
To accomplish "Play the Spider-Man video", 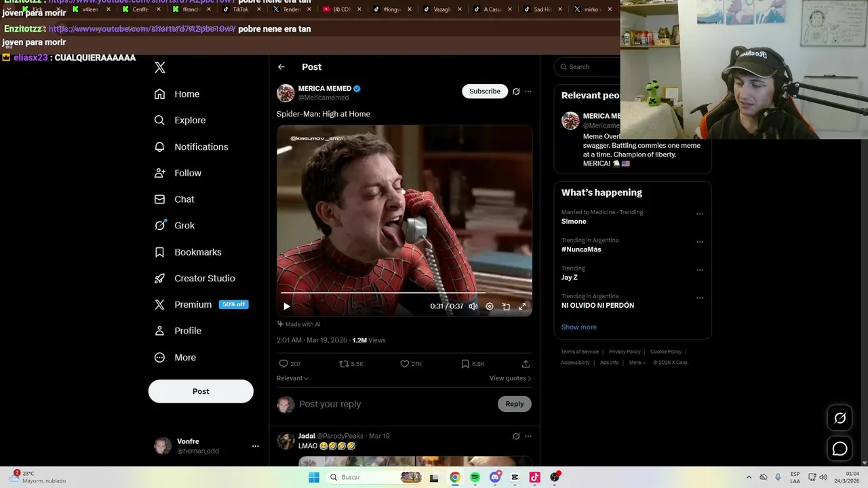I will (x=287, y=306).
